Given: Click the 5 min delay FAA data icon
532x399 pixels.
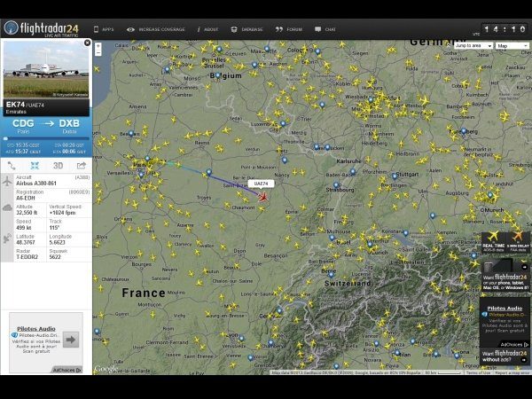Looking at the screenshot, I should [518, 241].
